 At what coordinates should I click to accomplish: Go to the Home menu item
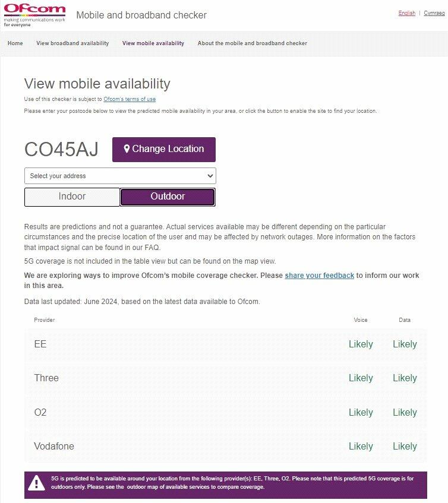pos(15,43)
